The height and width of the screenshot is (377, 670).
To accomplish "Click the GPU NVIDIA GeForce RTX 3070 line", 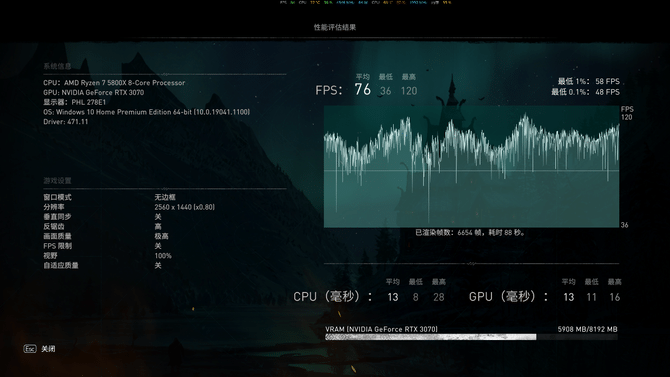I will 94,92.
